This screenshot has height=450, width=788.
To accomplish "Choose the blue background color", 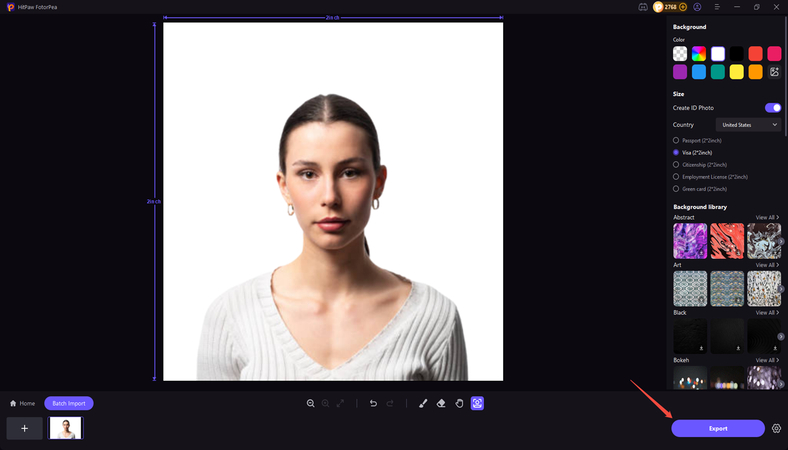I will [699, 72].
